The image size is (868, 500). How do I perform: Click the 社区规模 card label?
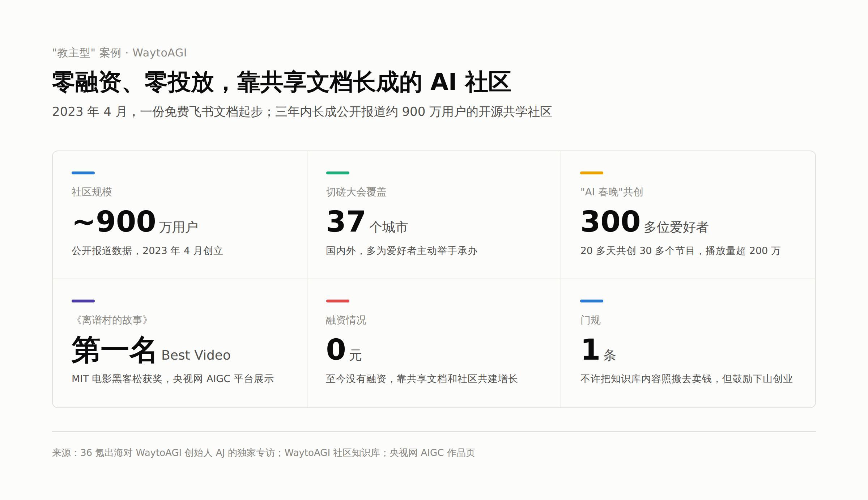pyautogui.click(x=92, y=192)
